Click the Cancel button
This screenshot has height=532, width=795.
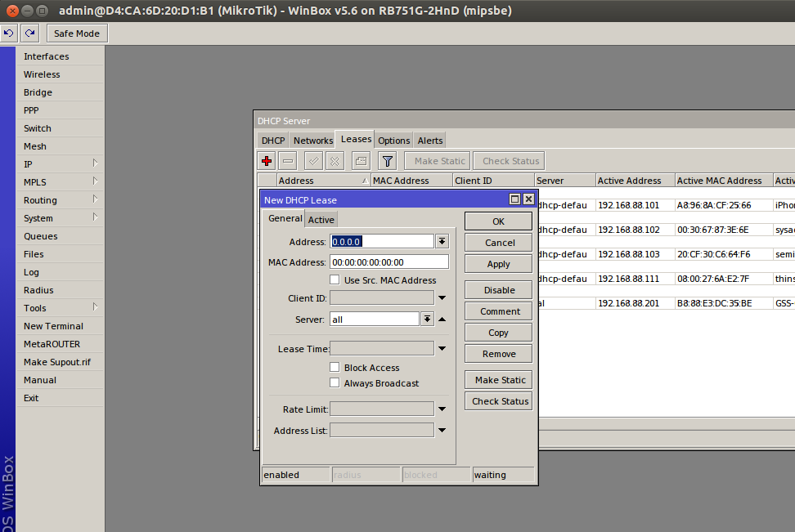[498, 243]
